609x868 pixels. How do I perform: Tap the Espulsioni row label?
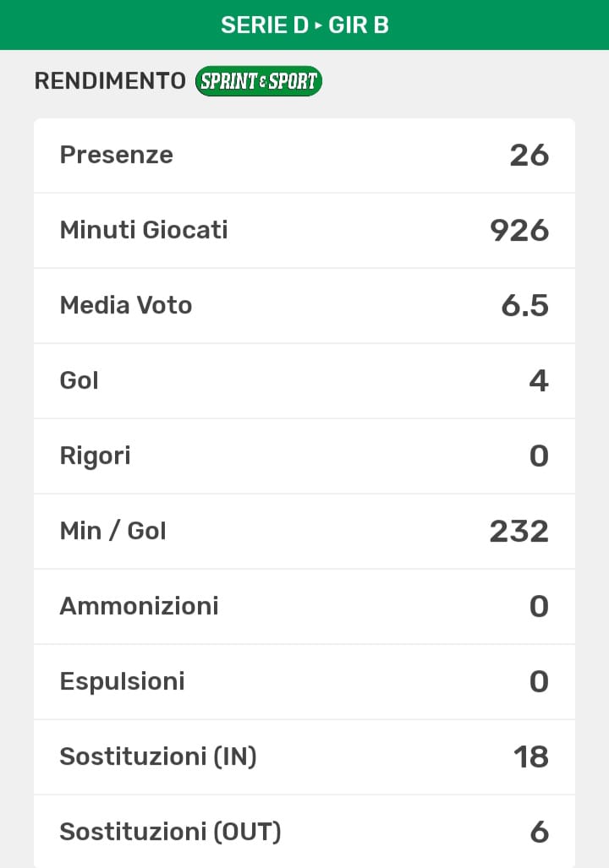(122, 681)
